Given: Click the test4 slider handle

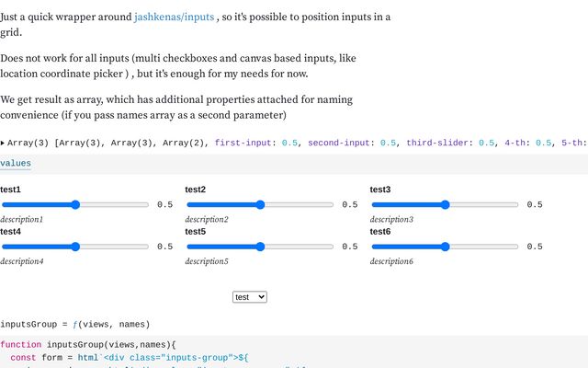Looking at the screenshot, I should coord(75,247).
